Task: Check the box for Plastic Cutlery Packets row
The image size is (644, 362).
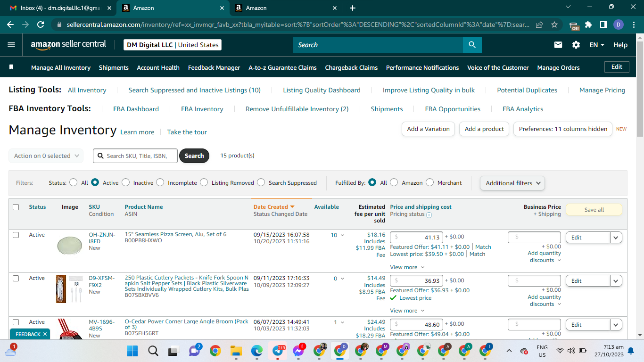Action: pos(16,278)
